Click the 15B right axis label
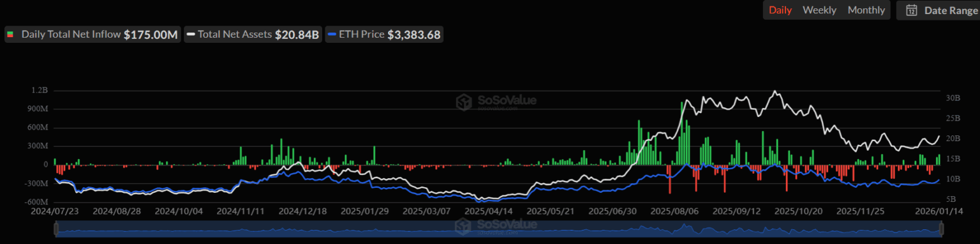This screenshot has width=980, height=244. pos(953,158)
